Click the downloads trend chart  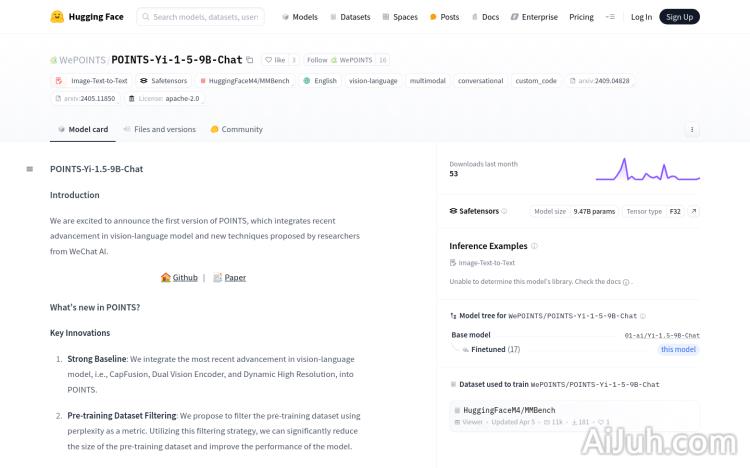[x=648, y=170]
